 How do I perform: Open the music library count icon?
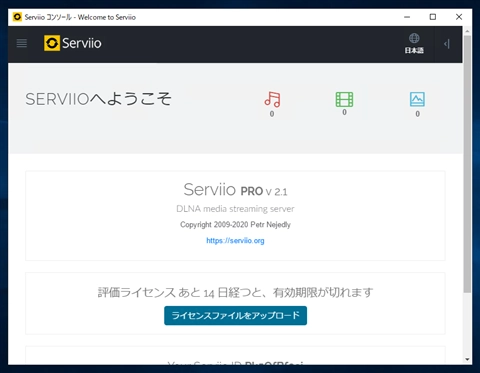point(272,99)
